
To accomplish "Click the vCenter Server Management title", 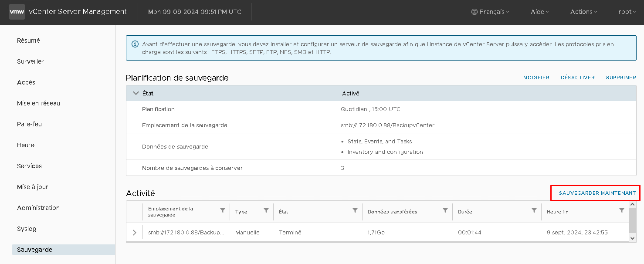I will click(x=78, y=12).
